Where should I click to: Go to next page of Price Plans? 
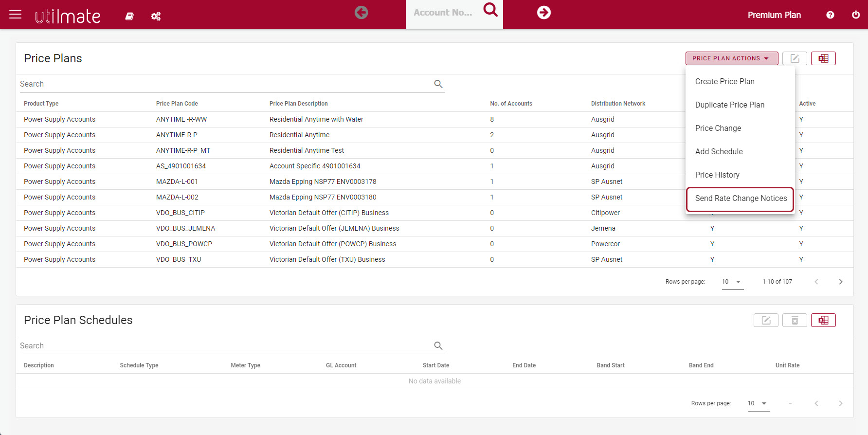[841, 282]
